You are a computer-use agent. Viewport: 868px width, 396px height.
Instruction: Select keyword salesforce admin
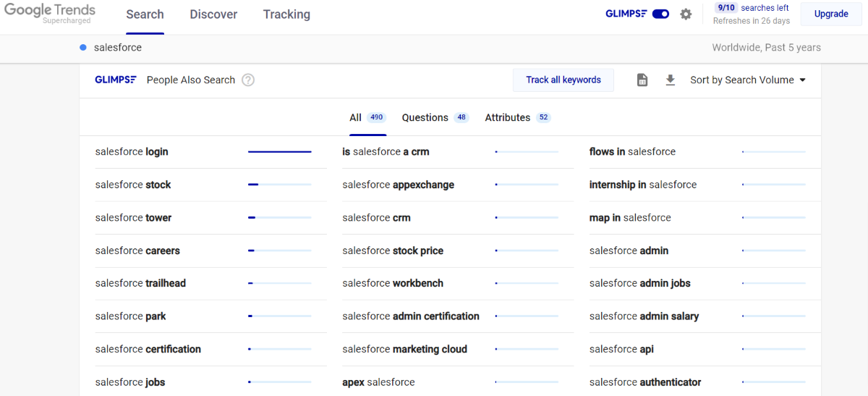coord(629,250)
